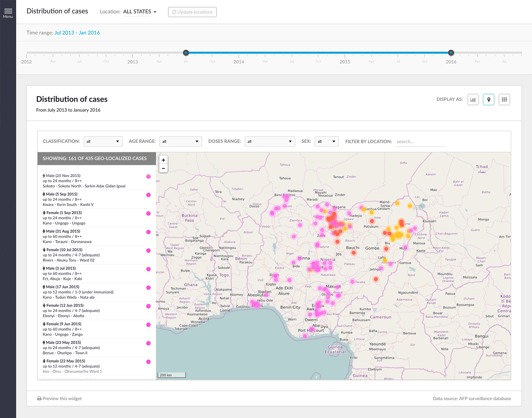
Task: Expand the Classification filter dropdown
Action: coord(103,142)
